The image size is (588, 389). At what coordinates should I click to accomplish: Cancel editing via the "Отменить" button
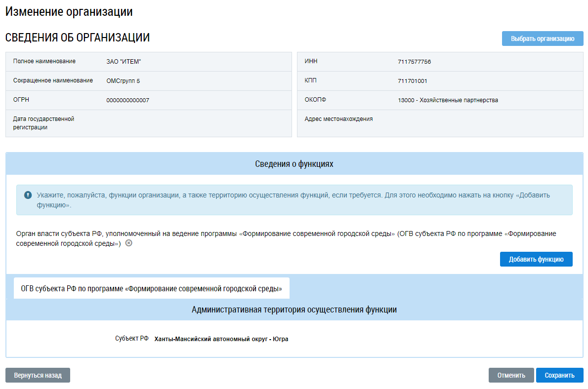click(x=511, y=375)
